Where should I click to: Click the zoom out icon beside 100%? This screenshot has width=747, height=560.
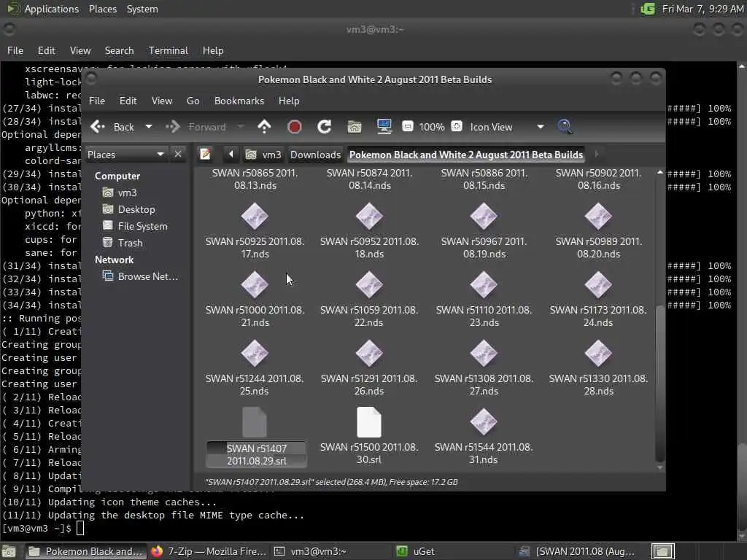click(x=407, y=126)
